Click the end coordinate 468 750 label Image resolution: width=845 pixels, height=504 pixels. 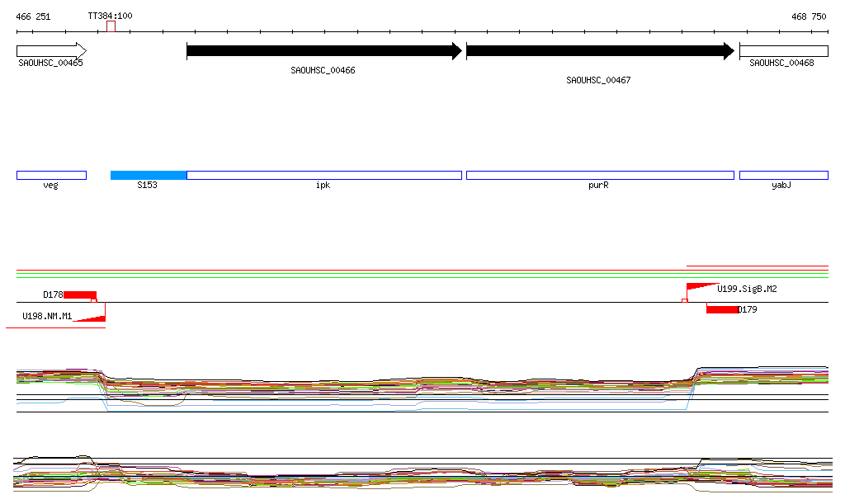808,16
